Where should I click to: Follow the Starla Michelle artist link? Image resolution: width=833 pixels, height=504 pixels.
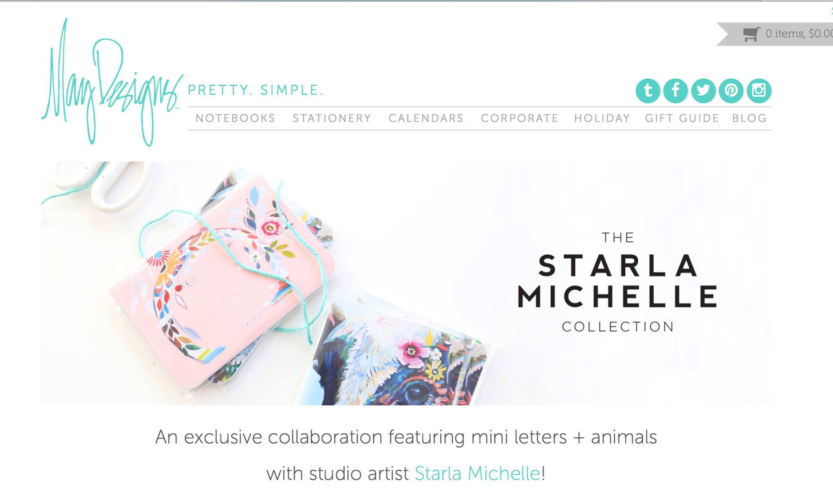(478, 473)
